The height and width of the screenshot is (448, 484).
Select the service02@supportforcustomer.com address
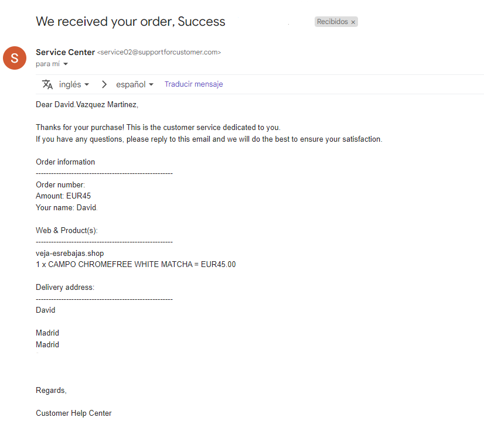[x=159, y=52]
